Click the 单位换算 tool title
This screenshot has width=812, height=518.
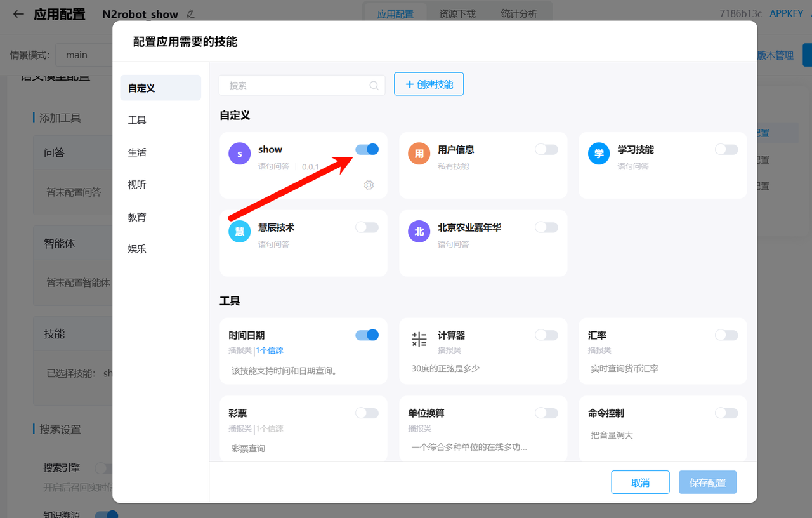[426, 413]
